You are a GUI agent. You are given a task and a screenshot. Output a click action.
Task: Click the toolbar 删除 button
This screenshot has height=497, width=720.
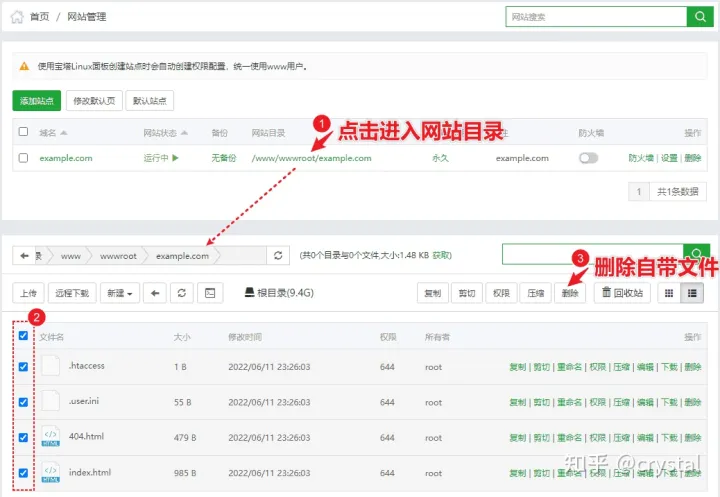pos(570,293)
